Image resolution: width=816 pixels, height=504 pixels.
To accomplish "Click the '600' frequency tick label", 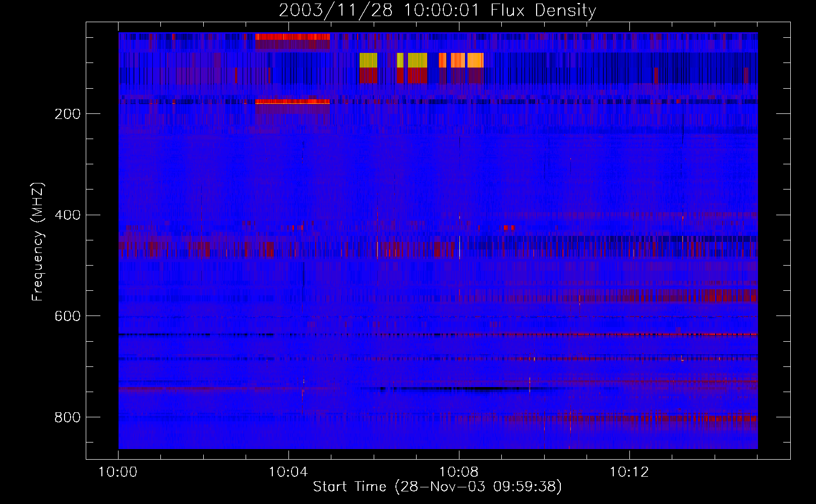I will pyautogui.click(x=68, y=316).
